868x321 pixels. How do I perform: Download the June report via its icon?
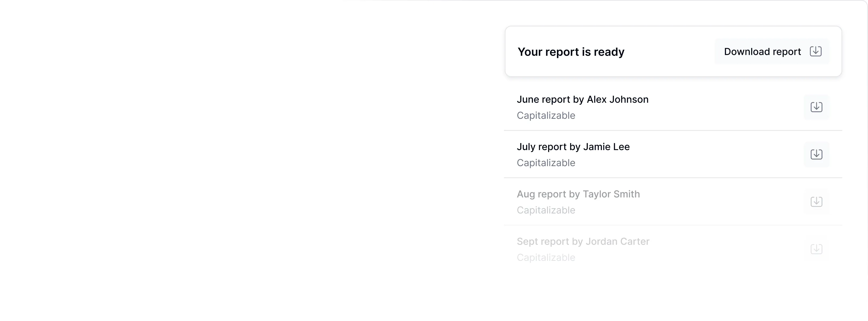(x=817, y=107)
